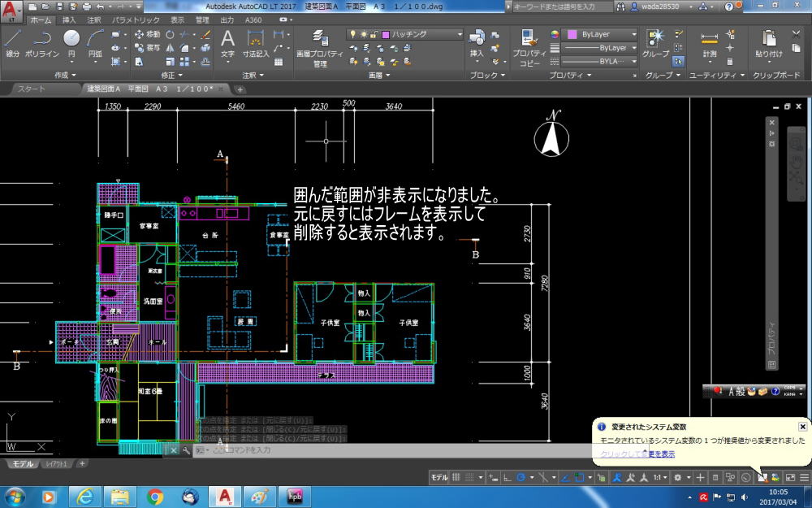Open Google Chrome from the taskbar

point(154,497)
